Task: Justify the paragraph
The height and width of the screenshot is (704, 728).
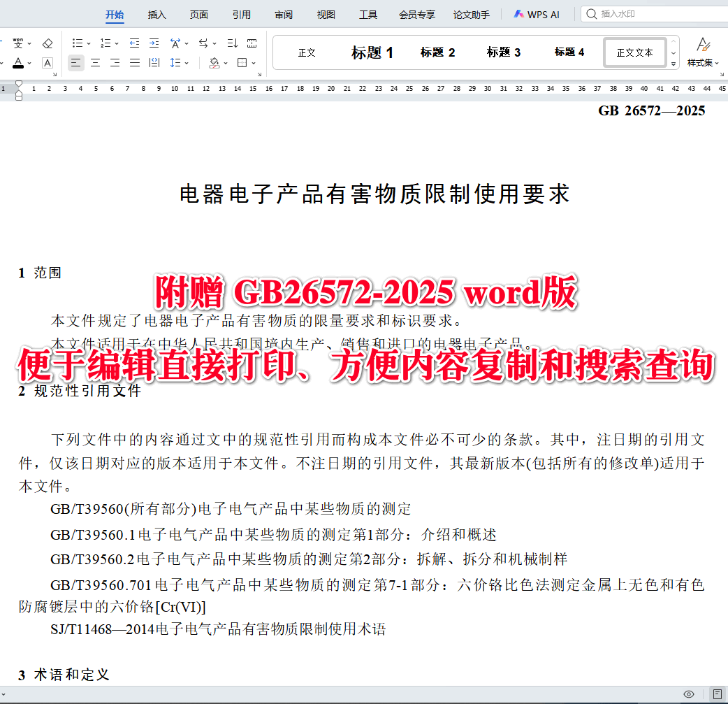Action: pyautogui.click(x=135, y=63)
